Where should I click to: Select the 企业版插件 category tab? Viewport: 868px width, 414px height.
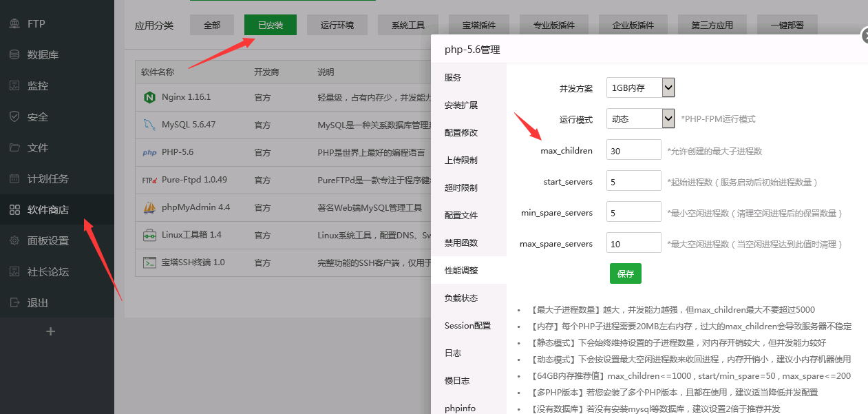pyautogui.click(x=633, y=25)
